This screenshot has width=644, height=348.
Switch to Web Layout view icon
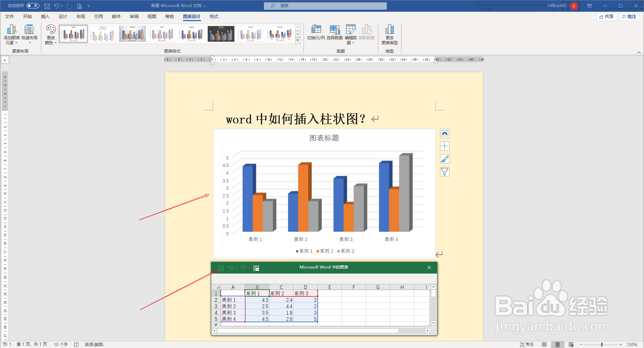point(571,344)
